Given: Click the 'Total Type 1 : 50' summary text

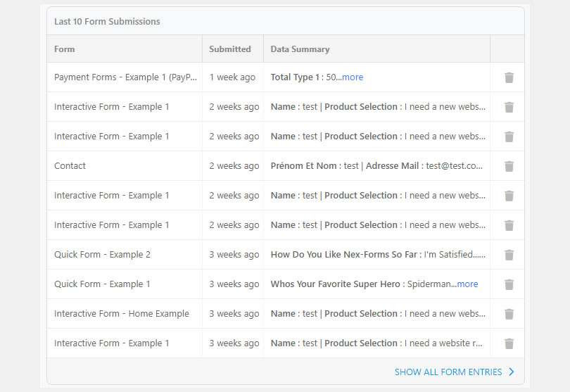Looking at the screenshot, I should tap(303, 77).
